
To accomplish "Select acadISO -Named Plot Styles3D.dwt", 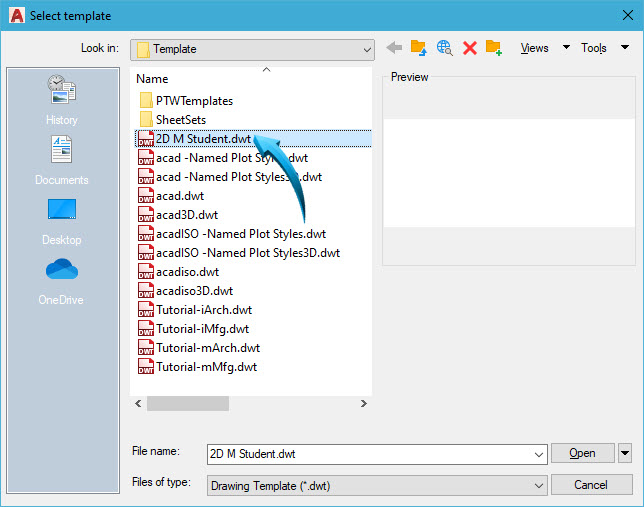I will coord(239,253).
